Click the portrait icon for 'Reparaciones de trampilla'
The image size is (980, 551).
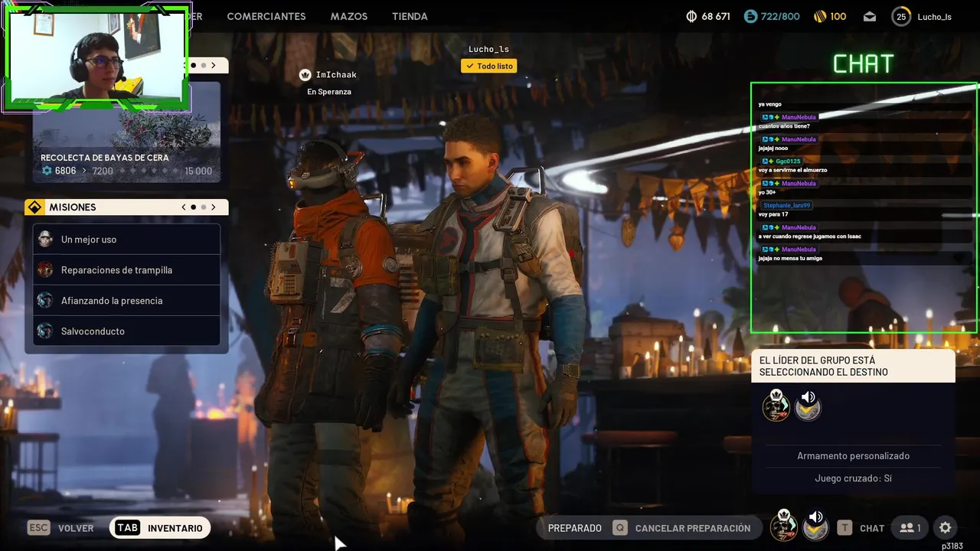click(45, 269)
